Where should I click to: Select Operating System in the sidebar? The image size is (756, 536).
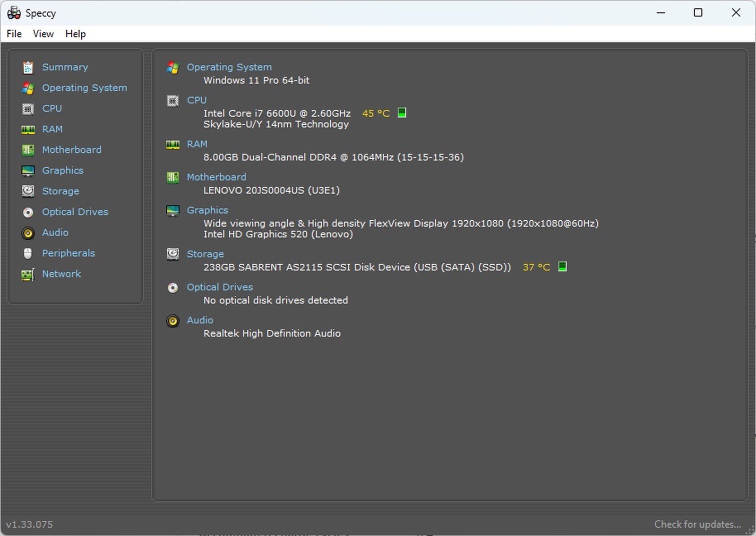[x=85, y=88]
